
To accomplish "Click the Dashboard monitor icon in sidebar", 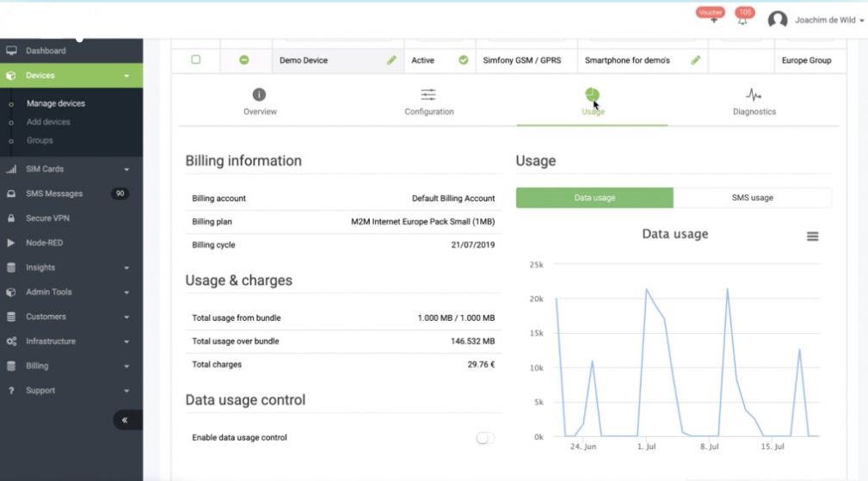I will (11, 51).
